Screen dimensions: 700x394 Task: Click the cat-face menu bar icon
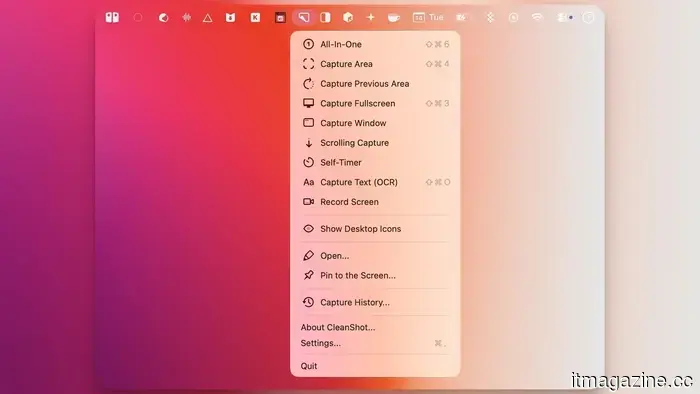click(230, 17)
